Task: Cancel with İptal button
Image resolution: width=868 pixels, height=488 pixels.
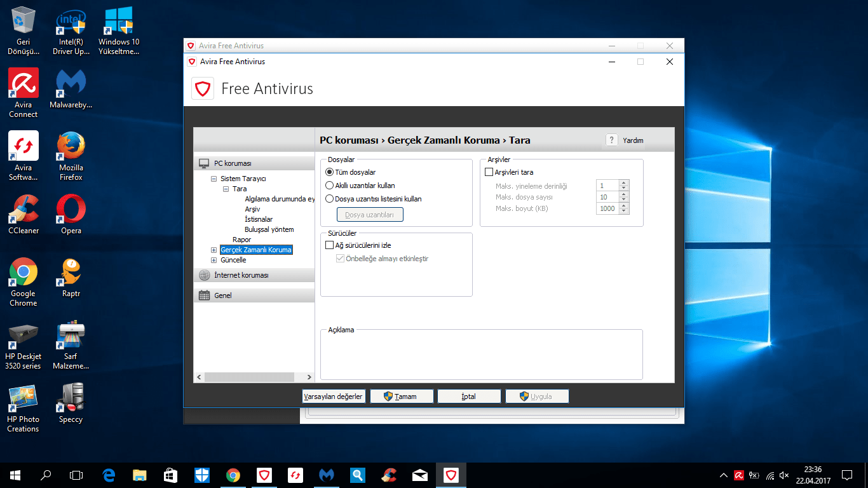Action: point(469,396)
